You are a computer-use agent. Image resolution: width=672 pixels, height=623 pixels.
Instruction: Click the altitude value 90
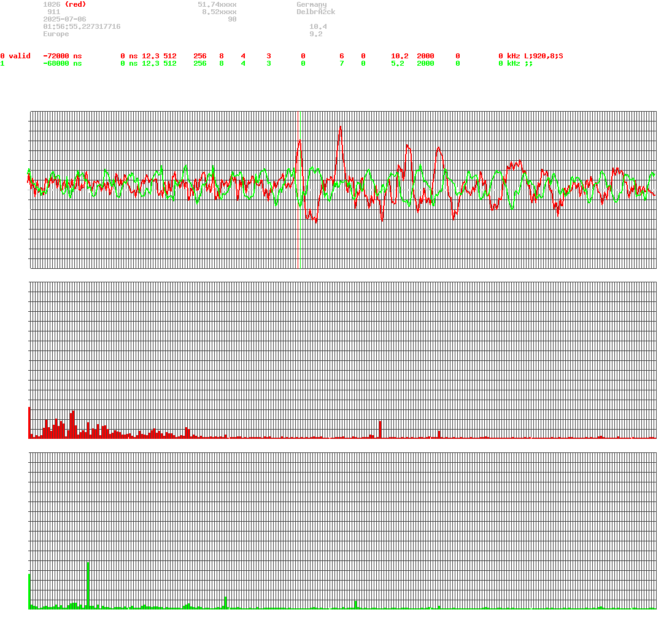tap(233, 19)
